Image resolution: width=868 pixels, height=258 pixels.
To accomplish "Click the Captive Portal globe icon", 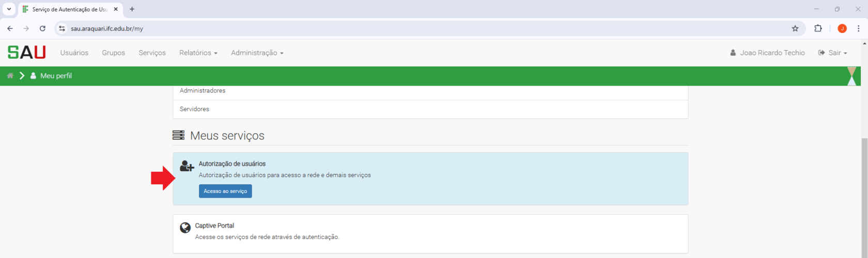I will [185, 228].
